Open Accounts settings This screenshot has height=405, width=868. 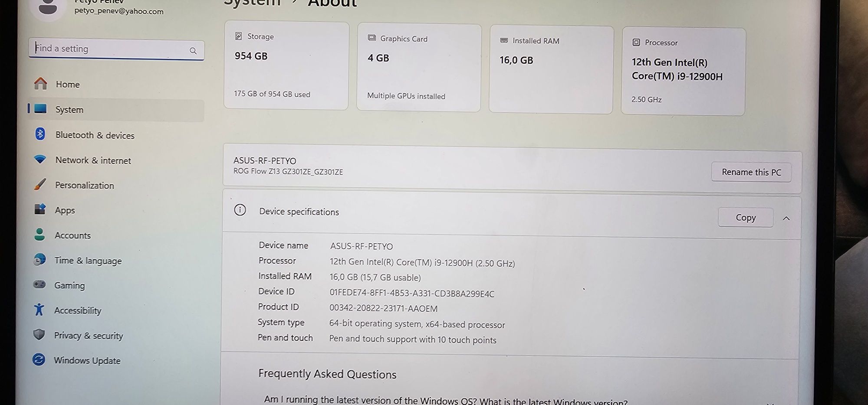point(116,235)
